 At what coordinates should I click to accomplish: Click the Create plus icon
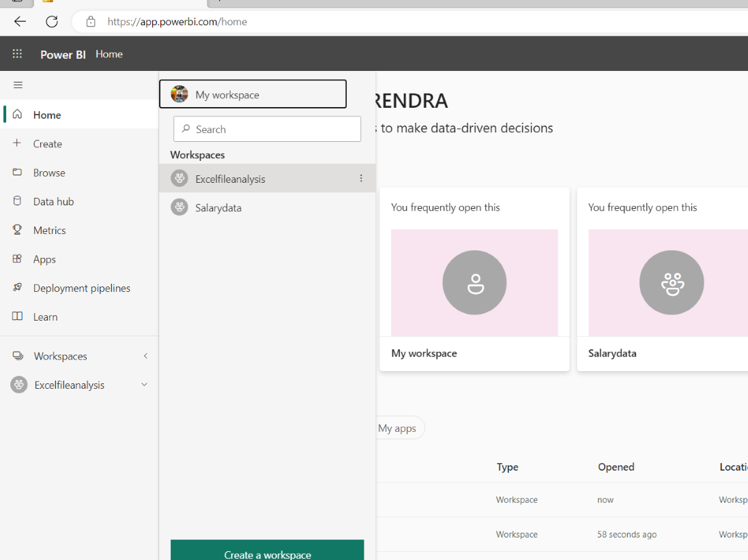(x=16, y=143)
